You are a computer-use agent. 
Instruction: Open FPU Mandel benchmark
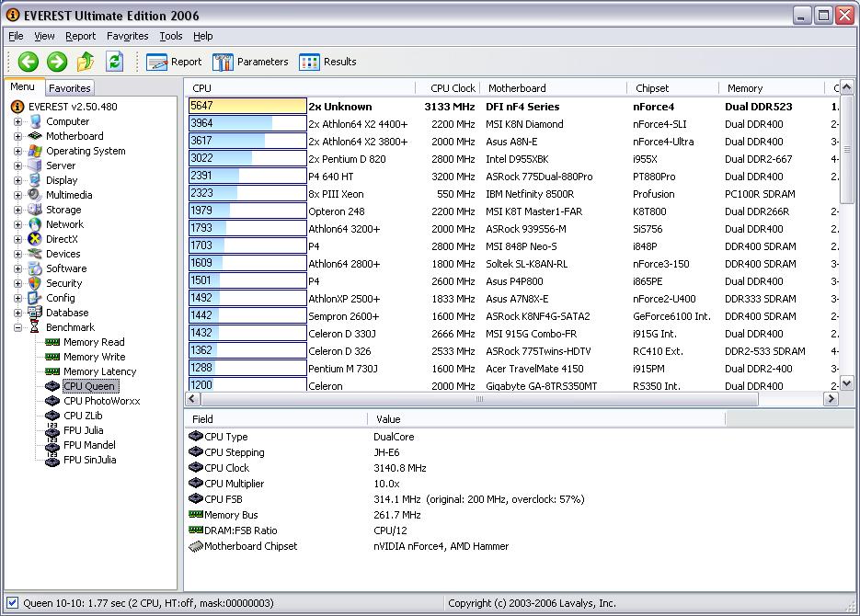[89, 446]
